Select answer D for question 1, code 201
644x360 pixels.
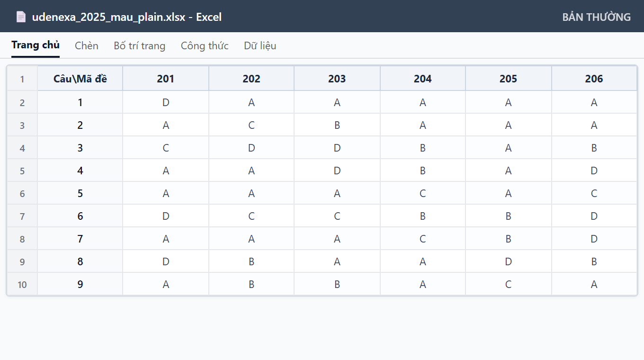tap(166, 102)
